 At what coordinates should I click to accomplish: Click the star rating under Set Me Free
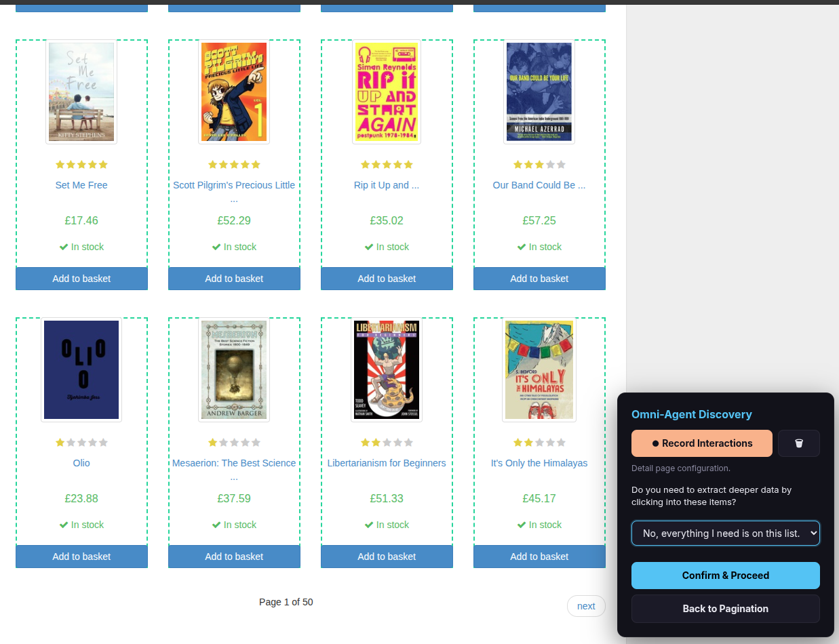coord(81,165)
